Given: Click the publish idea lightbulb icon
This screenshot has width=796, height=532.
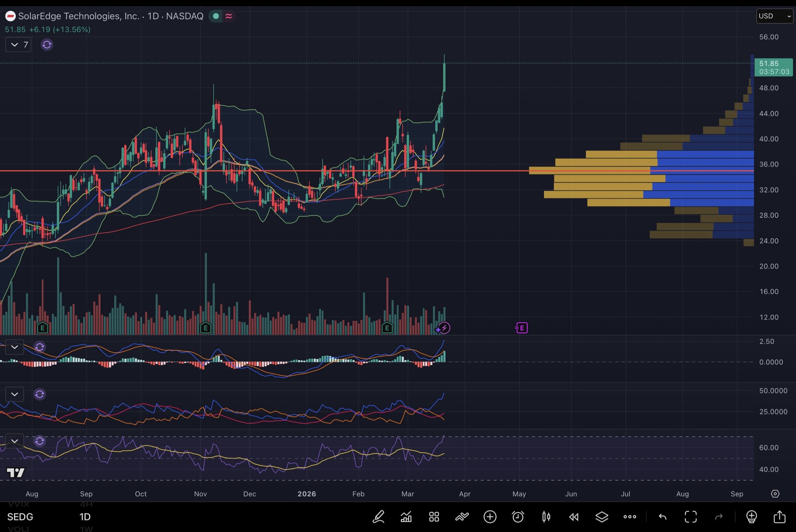Looking at the screenshot, I should pyautogui.click(x=751, y=517).
